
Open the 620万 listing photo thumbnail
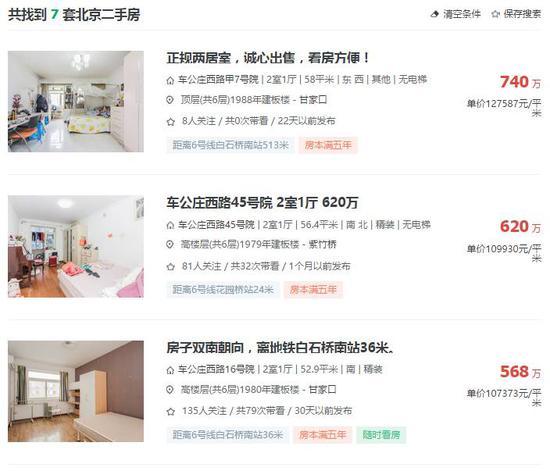[x=76, y=247]
